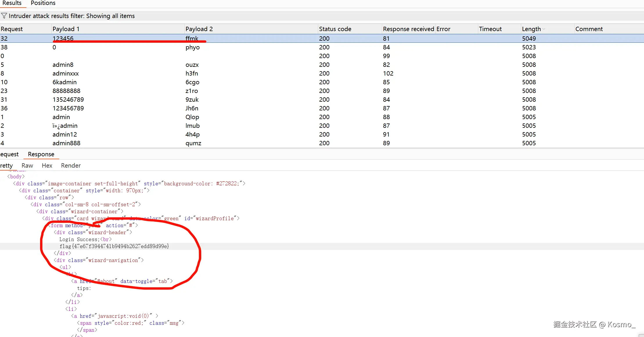Click the Comment column header
644x337 pixels.
tap(589, 29)
